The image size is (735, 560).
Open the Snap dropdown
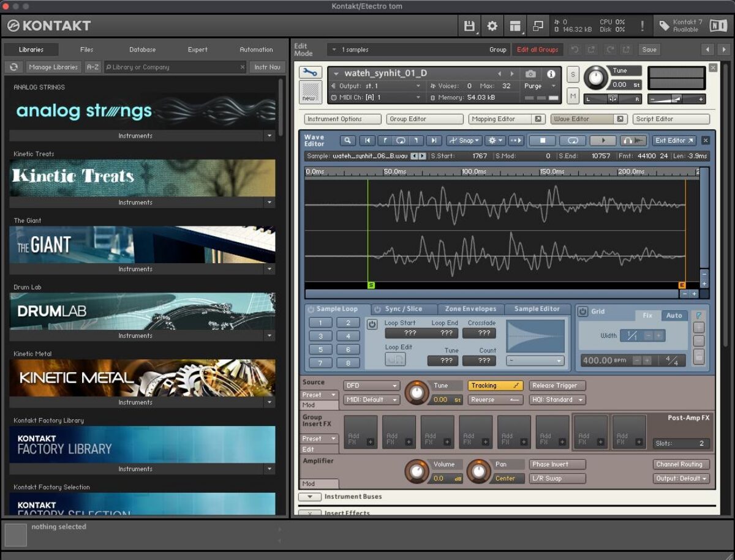(x=464, y=140)
